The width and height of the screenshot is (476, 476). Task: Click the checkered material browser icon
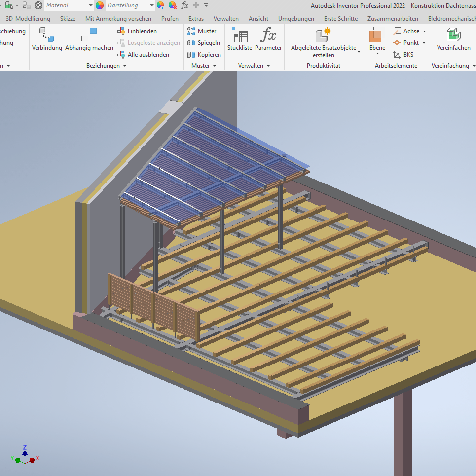(x=38, y=5)
